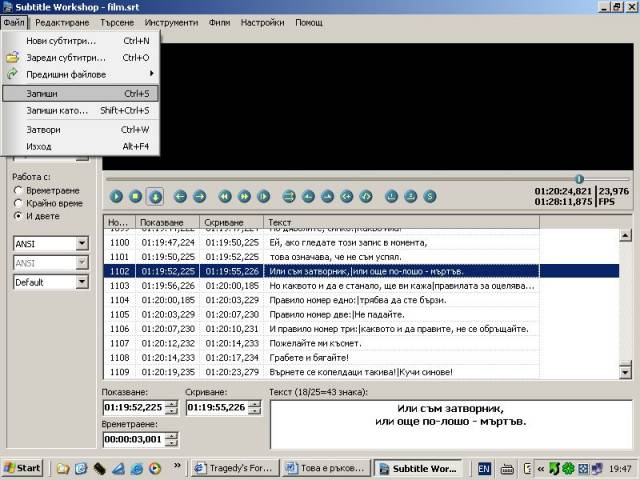640x480 pixels.
Task: Click the Windows Start button
Action: tap(22, 468)
